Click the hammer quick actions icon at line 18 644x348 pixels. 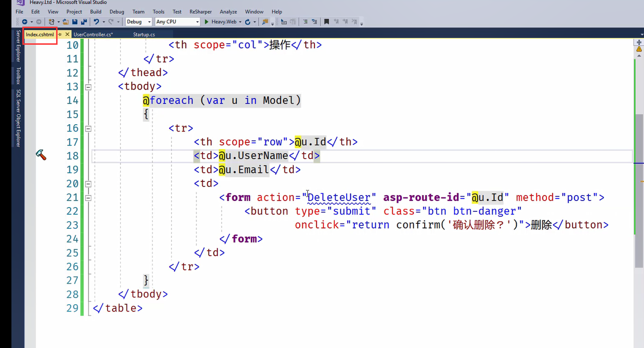click(41, 155)
